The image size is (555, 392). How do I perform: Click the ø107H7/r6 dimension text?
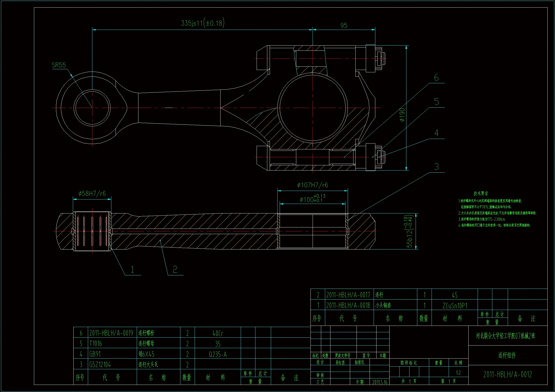click(x=312, y=185)
